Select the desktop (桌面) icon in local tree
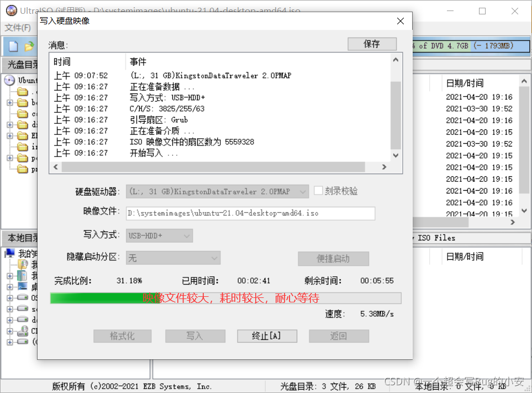 (23, 287)
